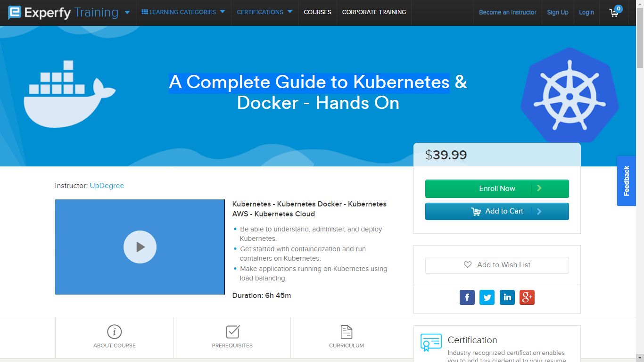Click the Add to Cart button
Image resolution: width=644 pixels, height=362 pixels.
point(497,211)
